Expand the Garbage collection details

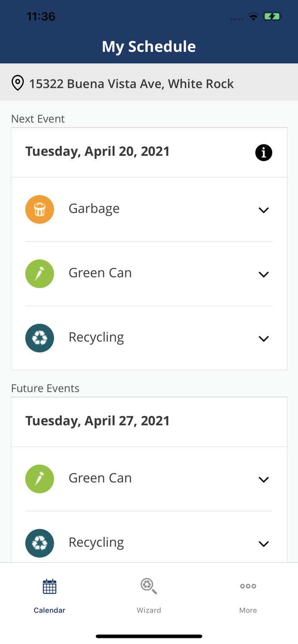click(264, 210)
